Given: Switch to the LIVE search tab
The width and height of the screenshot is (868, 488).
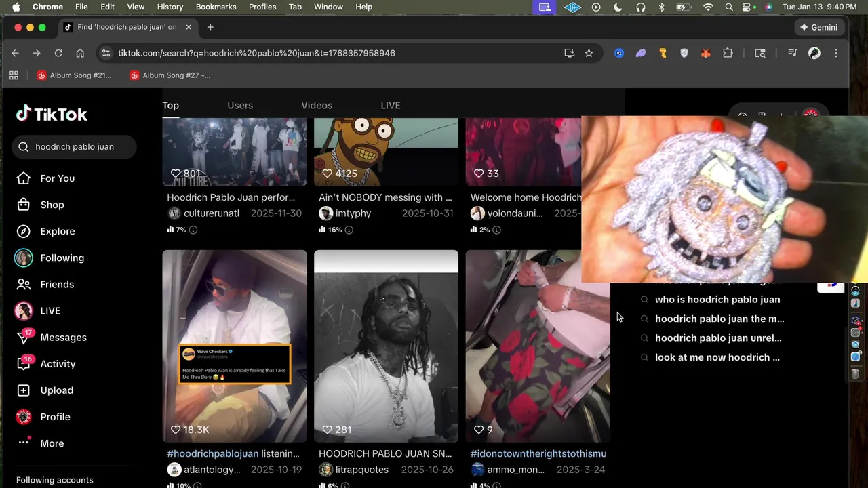Looking at the screenshot, I should point(391,105).
